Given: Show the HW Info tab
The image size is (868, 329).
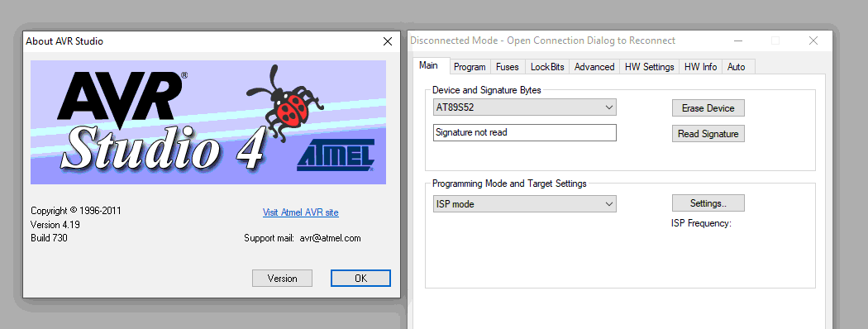Looking at the screenshot, I should pyautogui.click(x=700, y=66).
